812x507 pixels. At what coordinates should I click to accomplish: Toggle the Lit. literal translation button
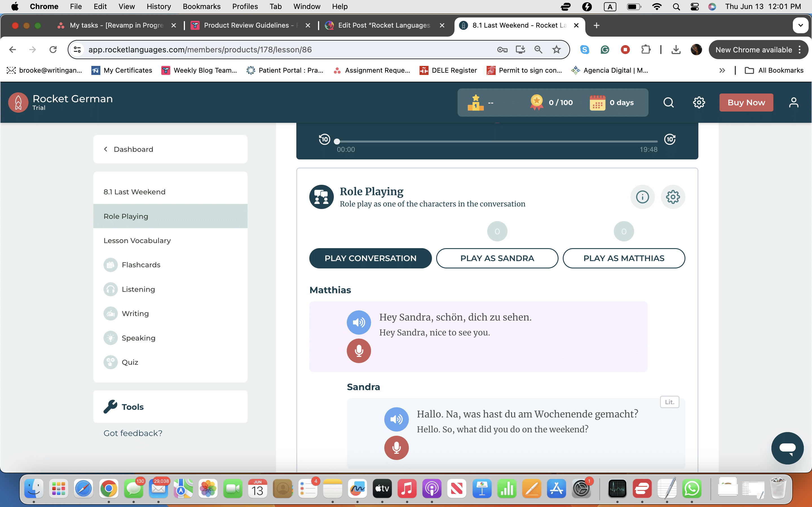669,402
